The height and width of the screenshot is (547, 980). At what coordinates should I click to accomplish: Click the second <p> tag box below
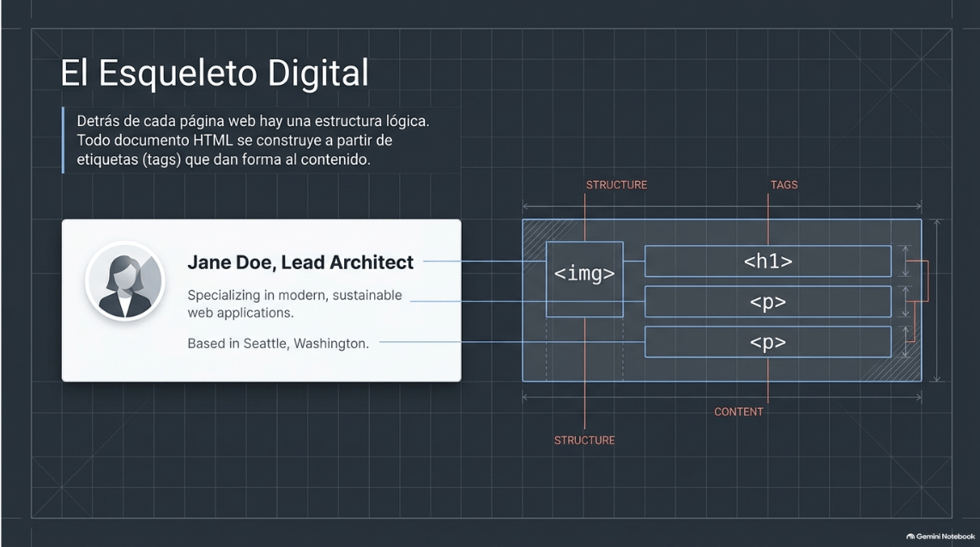(x=767, y=341)
